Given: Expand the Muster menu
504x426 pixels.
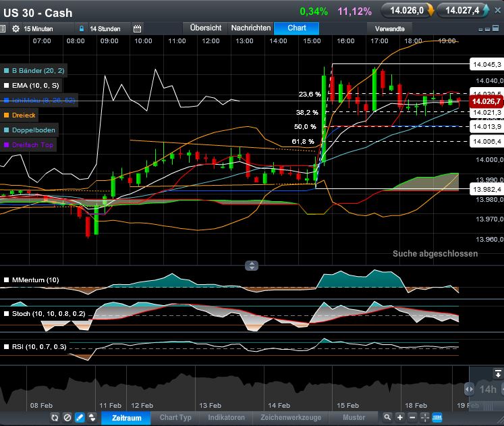Looking at the screenshot, I should pyautogui.click(x=354, y=418).
